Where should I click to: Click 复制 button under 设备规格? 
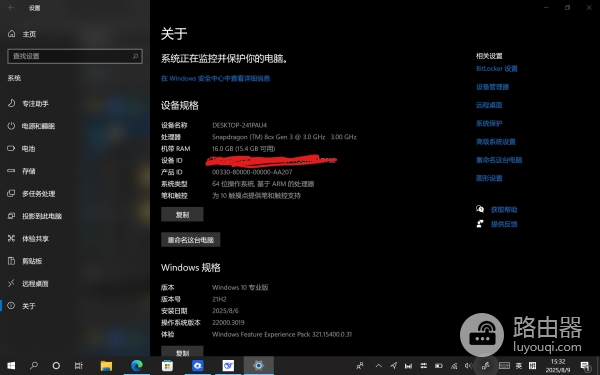(x=182, y=215)
